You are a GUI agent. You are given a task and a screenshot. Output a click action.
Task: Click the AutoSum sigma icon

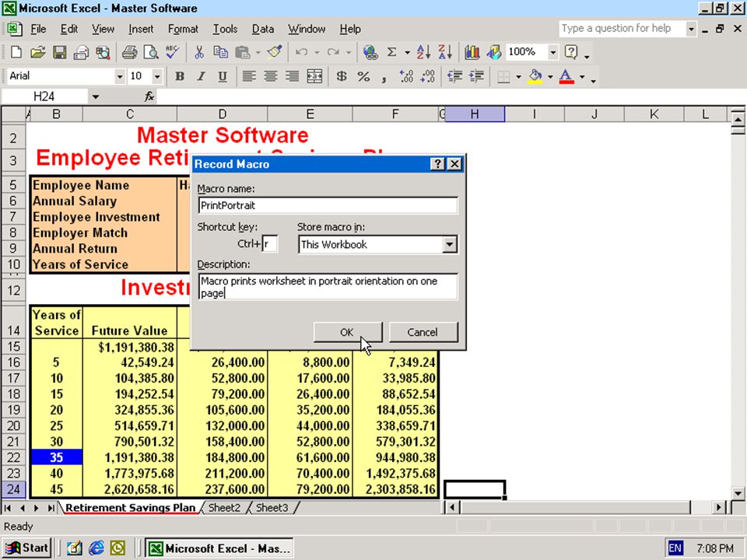(391, 52)
